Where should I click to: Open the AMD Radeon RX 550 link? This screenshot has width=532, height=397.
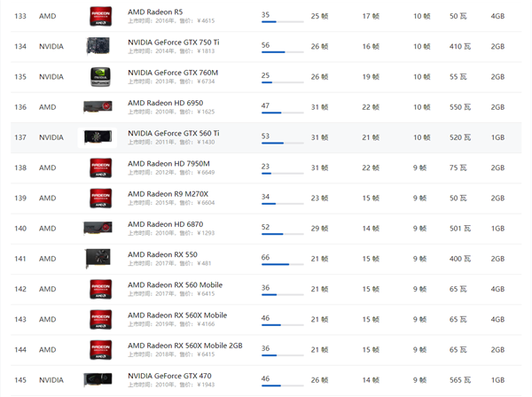tap(162, 254)
